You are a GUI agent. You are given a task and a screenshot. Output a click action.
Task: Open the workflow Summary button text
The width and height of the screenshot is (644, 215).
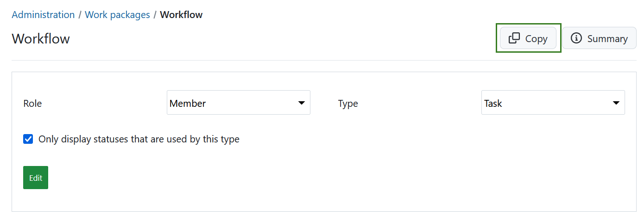pos(607,39)
